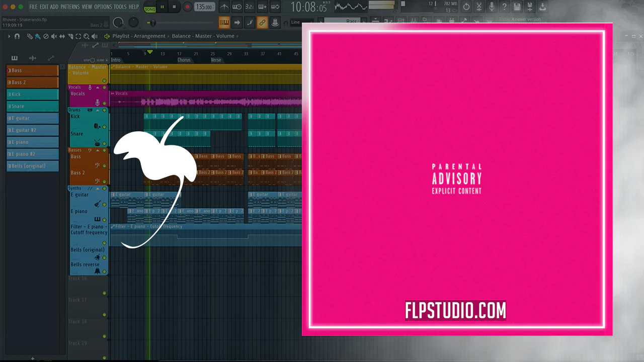
Task: Open the EDIT menu
Action: click(x=44, y=7)
